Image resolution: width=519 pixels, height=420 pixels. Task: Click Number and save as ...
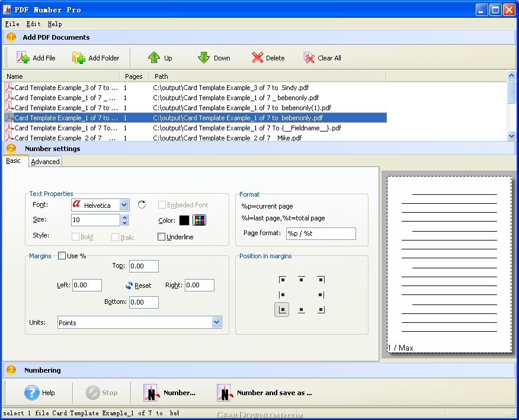pos(264,393)
